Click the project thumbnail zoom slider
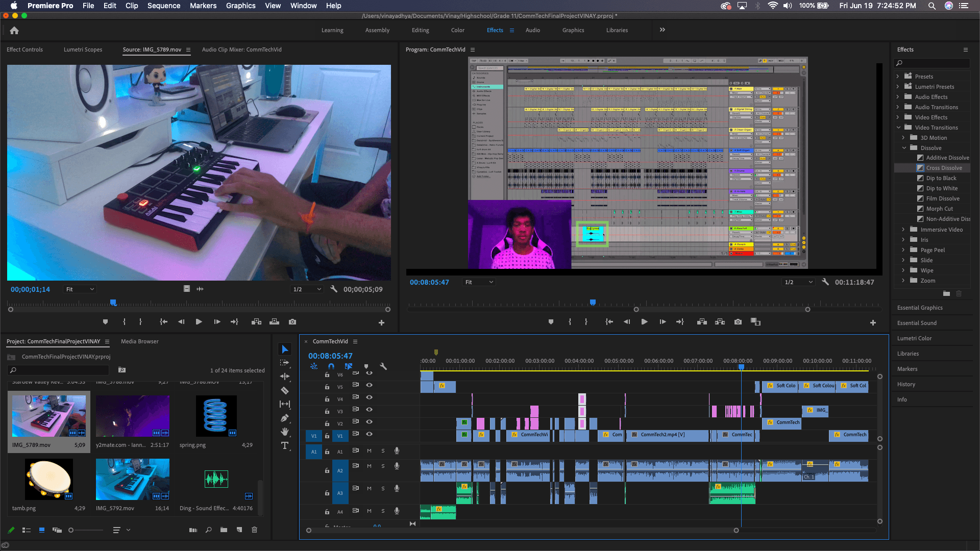The width and height of the screenshot is (980, 551). click(x=71, y=530)
